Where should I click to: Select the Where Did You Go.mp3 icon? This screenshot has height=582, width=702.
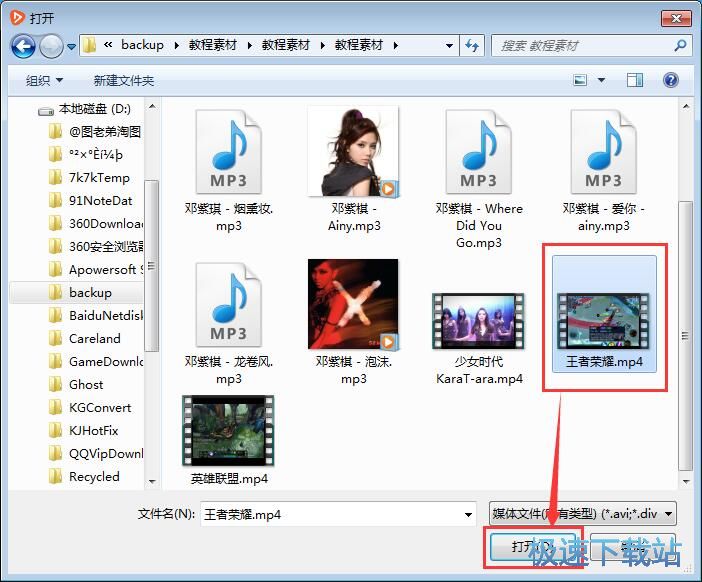tap(479, 152)
